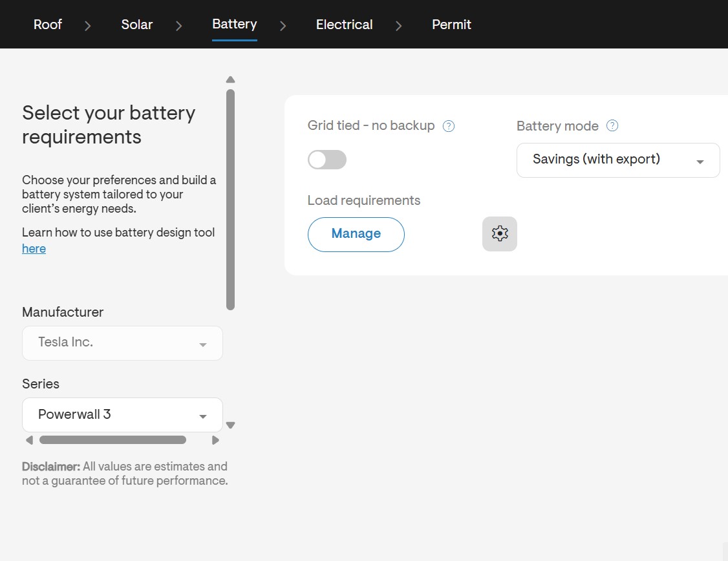Open the load requirements gear settings
This screenshot has height=561, width=728.
point(500,234)
